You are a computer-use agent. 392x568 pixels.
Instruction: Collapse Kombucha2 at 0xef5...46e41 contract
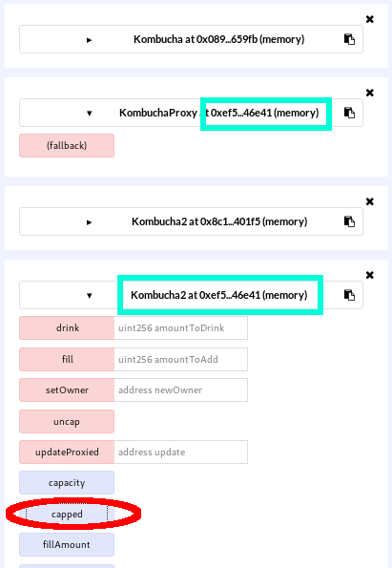(89, 296)
